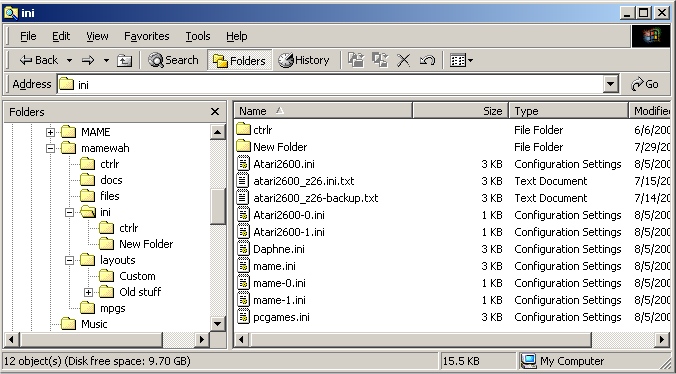Screen dimensions: 676x374
Task: Select the Music folder in tree
Action: click(x=84, y=324)
